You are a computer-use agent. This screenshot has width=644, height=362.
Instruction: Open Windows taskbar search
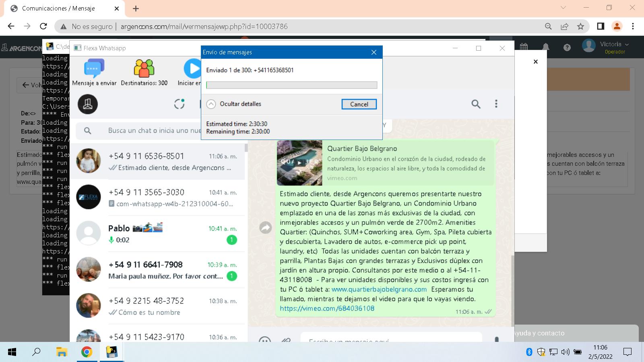click(36, 352)
